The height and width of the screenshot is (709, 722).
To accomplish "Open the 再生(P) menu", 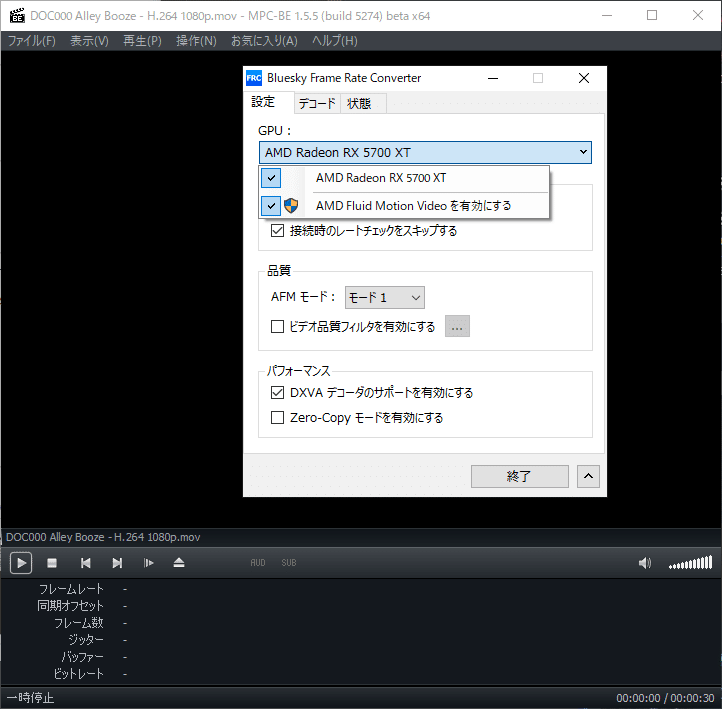I will point(142,41).
